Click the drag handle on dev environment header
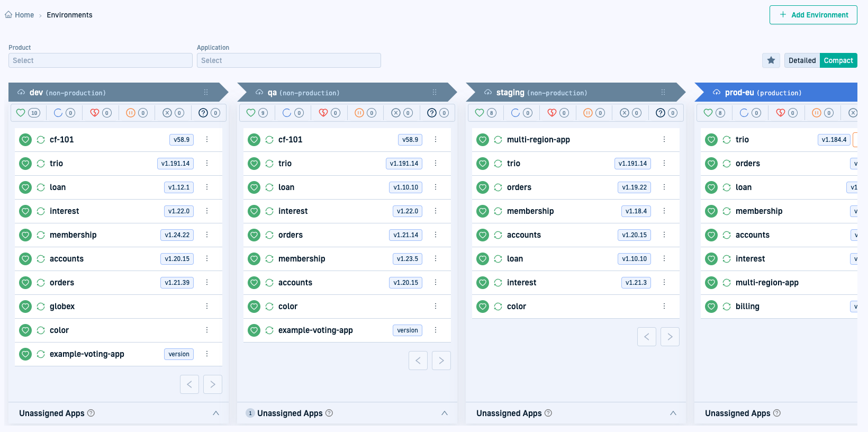The height and width of the screenshot is (432, 868). tap(206, 93)
